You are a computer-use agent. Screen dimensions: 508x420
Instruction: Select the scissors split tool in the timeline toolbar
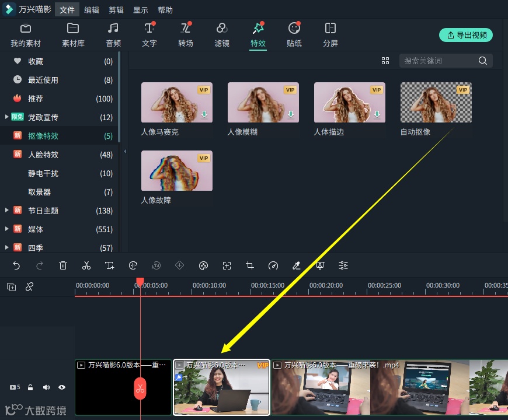(x=86, y=265)
